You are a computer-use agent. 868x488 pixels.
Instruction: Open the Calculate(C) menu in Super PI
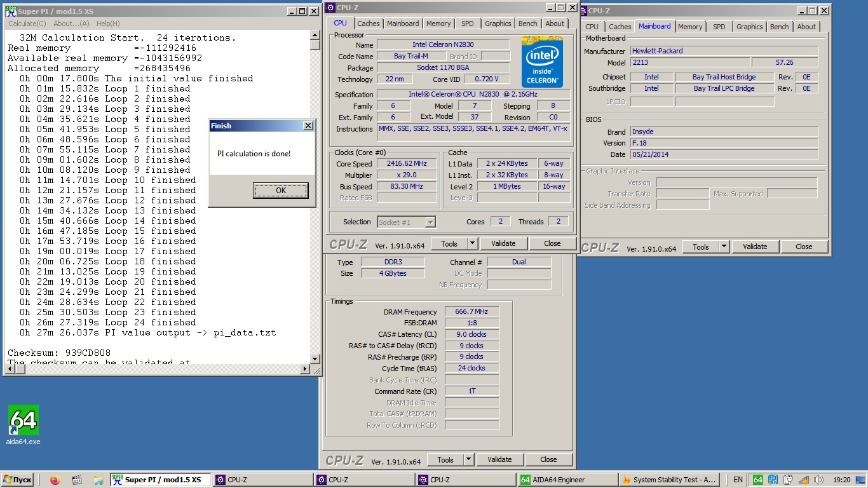(x=27, y=24)
